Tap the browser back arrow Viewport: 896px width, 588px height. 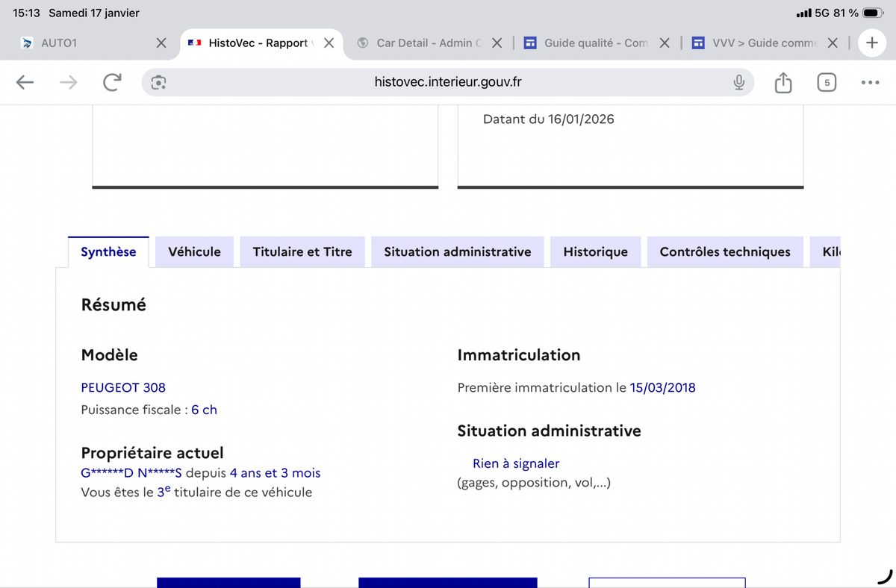[x=25, y=82]
